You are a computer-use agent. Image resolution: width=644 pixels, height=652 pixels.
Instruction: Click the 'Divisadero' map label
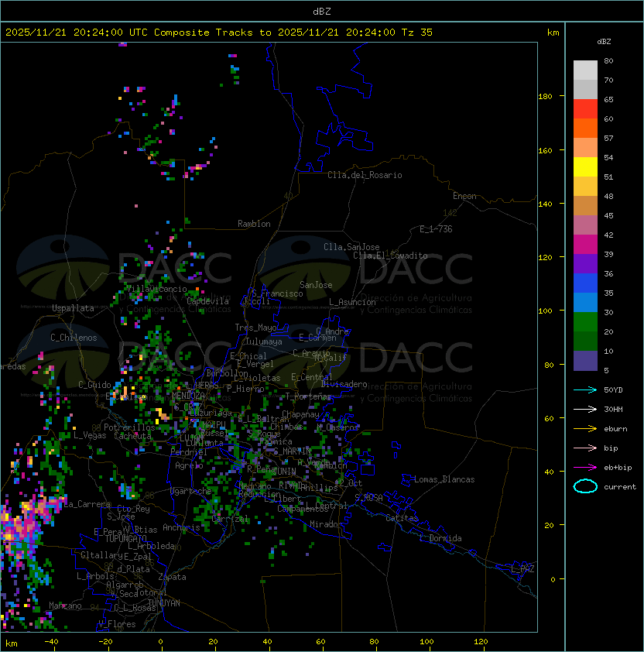344,384
